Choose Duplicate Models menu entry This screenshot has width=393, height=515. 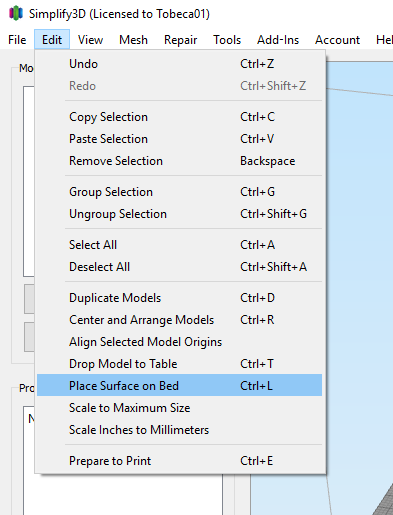tap(179, 298)
